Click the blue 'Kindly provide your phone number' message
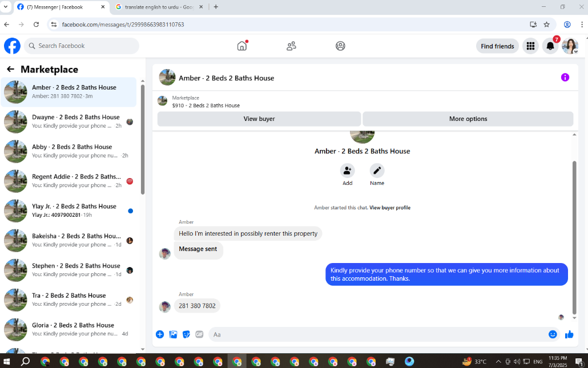 coord(446,274)
